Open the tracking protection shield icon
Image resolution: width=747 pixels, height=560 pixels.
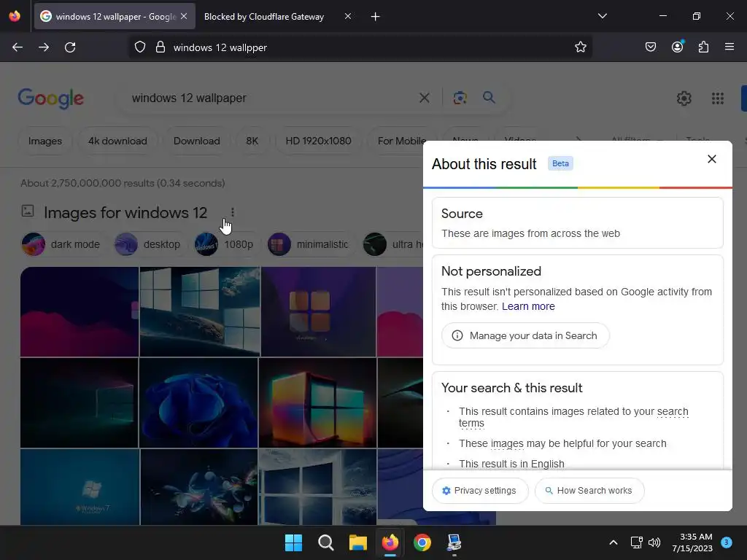pos(139,47)
